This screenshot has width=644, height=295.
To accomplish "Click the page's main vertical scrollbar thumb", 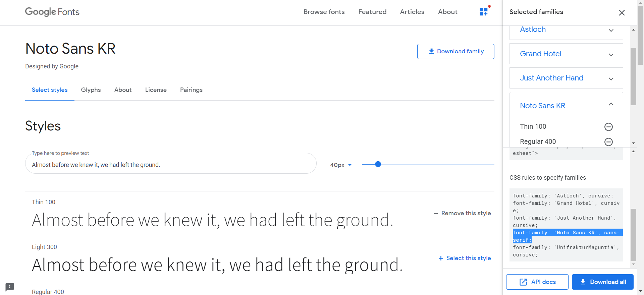I will coord(641,35).
